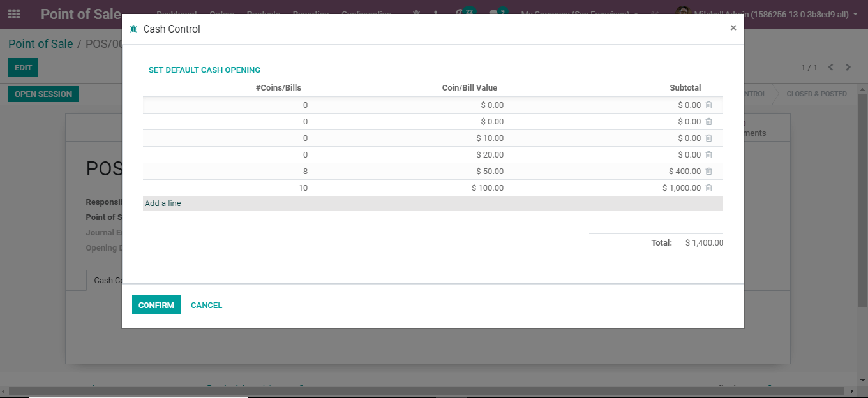The image size is (868, 398).
Task: Click the $ 1,400.00 total value
Action: click(x=705, y=243)
